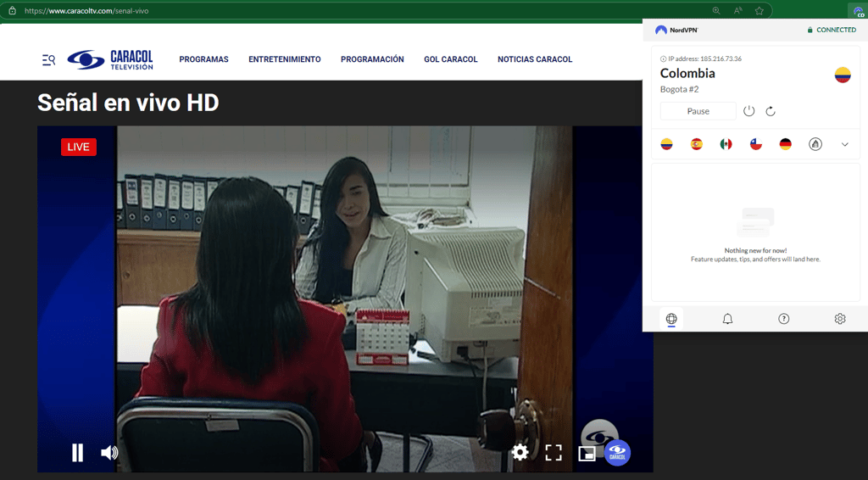Click the NordVPN logo in popup header
The height and width of the screenshot is (480, 868).
[x=676, y=30]
